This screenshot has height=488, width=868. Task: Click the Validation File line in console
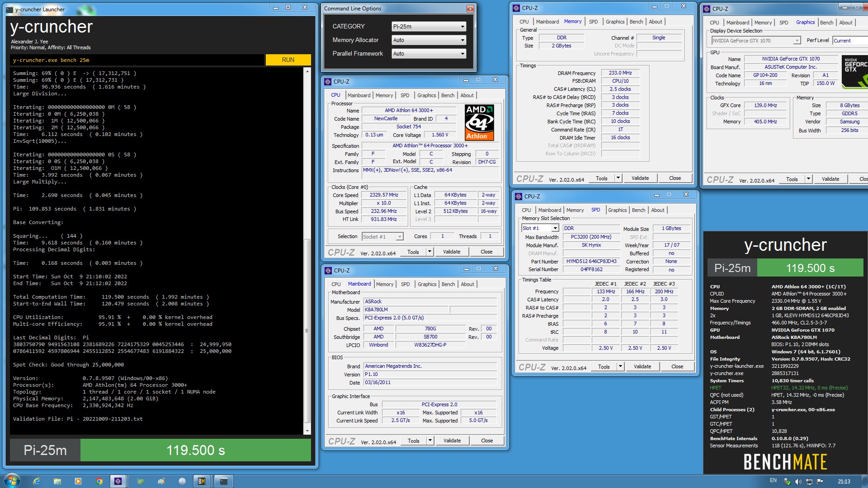pos(78,419)
